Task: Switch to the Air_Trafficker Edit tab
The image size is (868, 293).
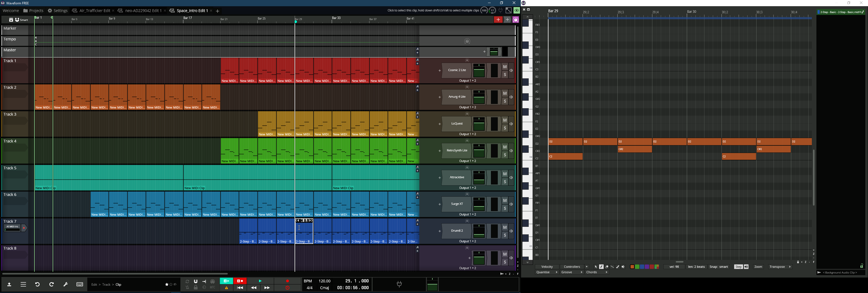Action: tap(91, 11)
